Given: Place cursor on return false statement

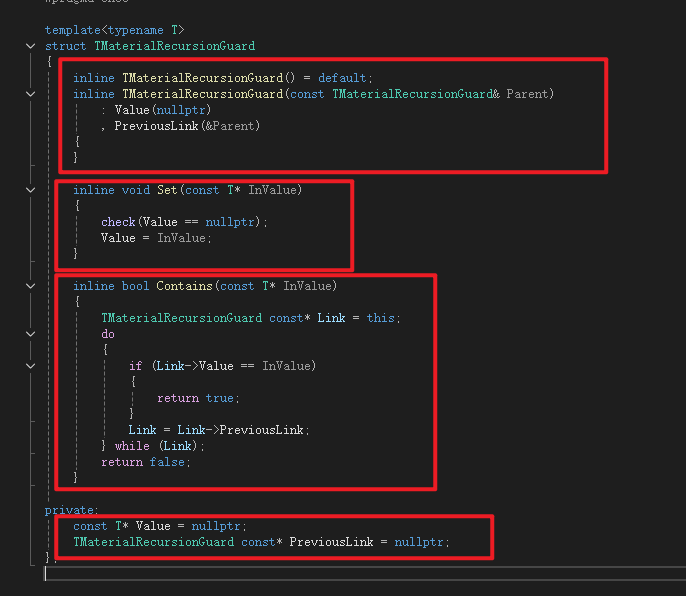Looking at the screenshot, I should (145, 462).
